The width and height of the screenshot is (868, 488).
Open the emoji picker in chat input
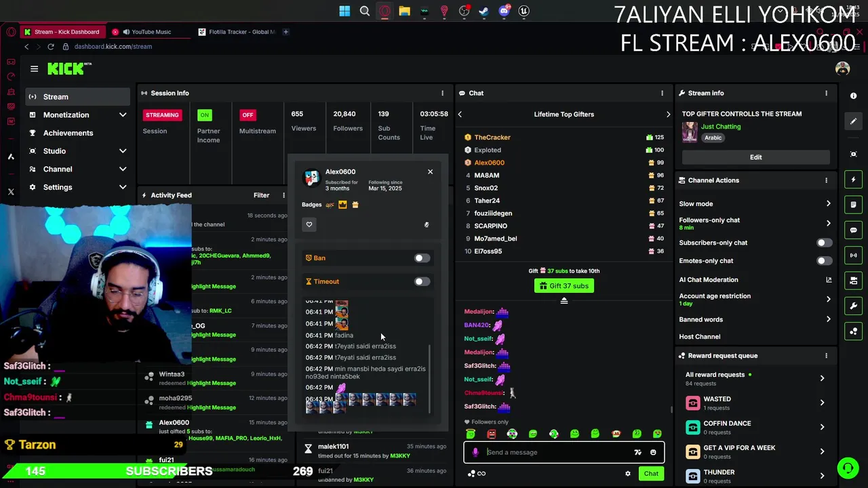pos(653,452)
